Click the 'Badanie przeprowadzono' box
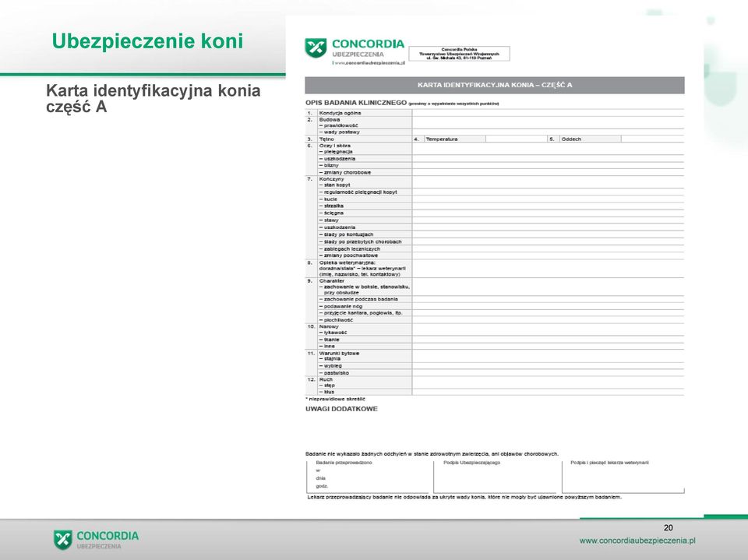Viewport: 748px width, 560px height. pyautogui.click(x=367, y=476)
